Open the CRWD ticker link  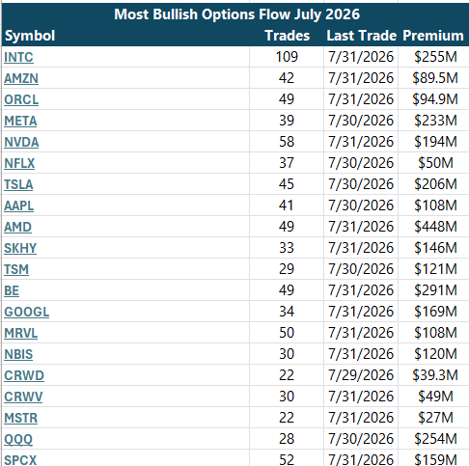tap(24, 376)
